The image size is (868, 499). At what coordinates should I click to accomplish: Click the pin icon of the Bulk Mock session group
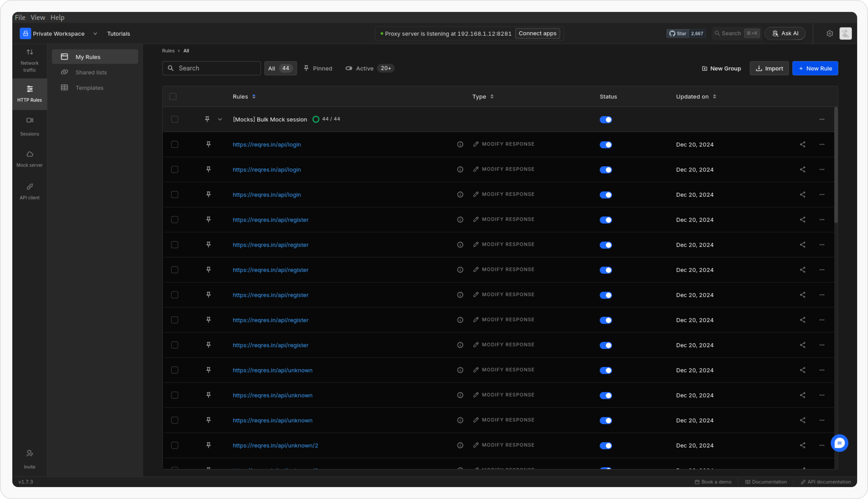(207, 119)
